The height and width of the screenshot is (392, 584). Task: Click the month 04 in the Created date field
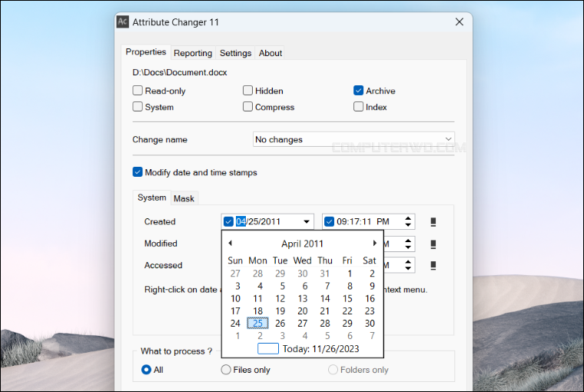(241, 221)
